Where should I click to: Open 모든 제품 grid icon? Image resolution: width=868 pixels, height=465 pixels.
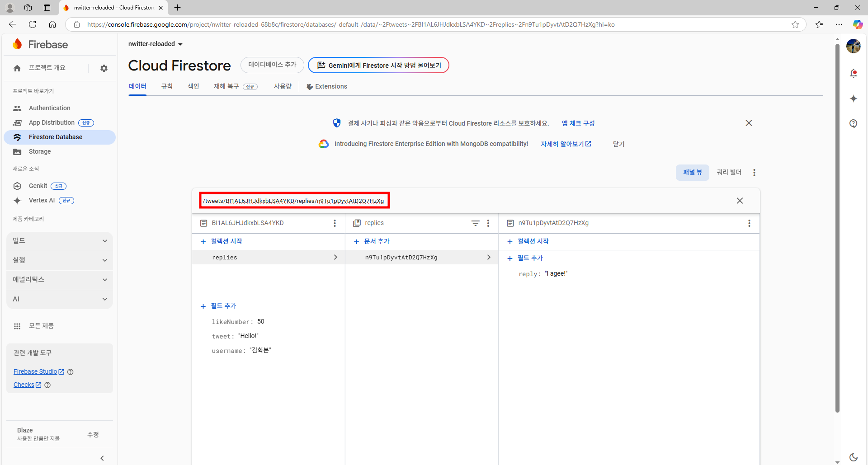point(17,326)
